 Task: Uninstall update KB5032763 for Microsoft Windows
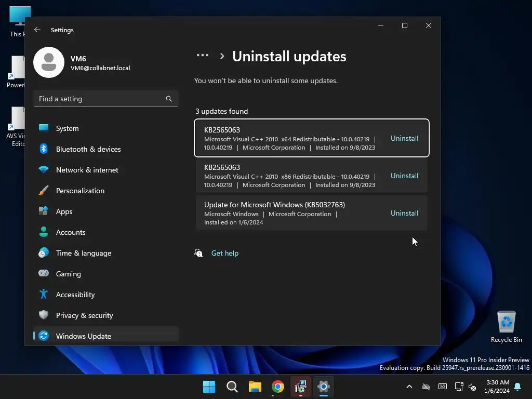coord(404,212)
